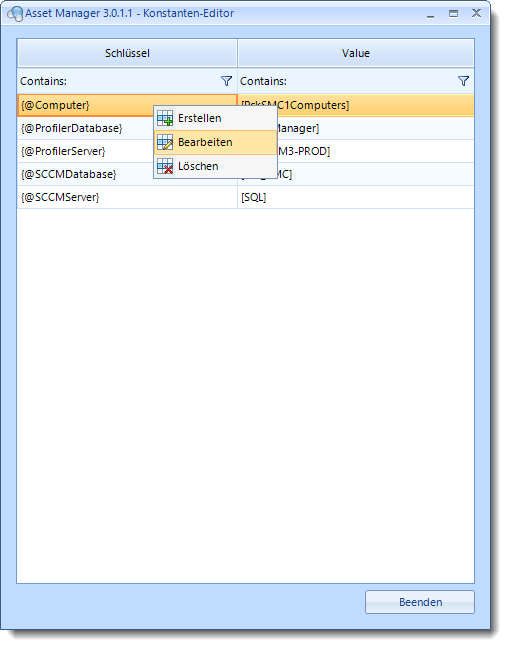
Task: Click the Beenden button
Action: 420,602
